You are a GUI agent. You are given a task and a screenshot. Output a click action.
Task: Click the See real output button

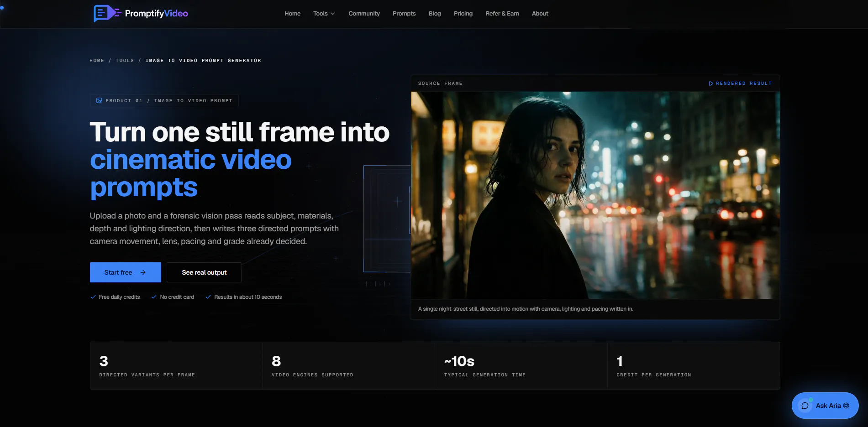[x=204, y=272]
